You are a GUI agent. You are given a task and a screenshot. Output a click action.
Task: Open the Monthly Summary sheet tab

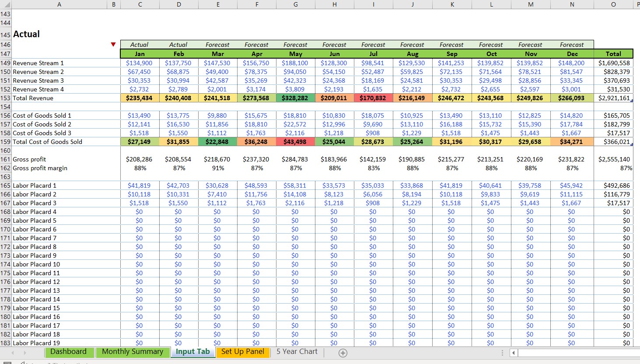pyautogui.click(x=133, y=352)
